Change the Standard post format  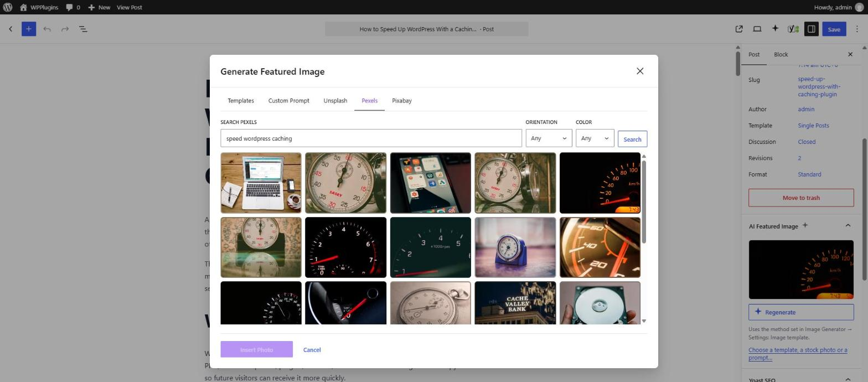(x=809, y=174)
